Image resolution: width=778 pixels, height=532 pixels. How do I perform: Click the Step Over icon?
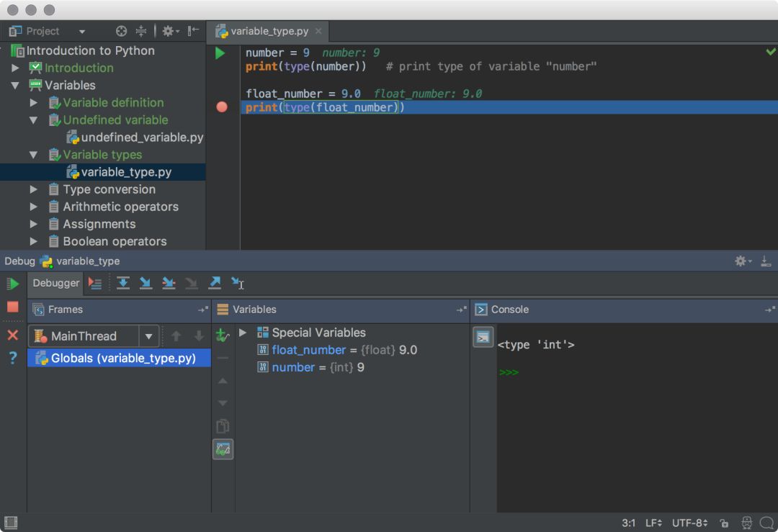[x=122, y=283]
